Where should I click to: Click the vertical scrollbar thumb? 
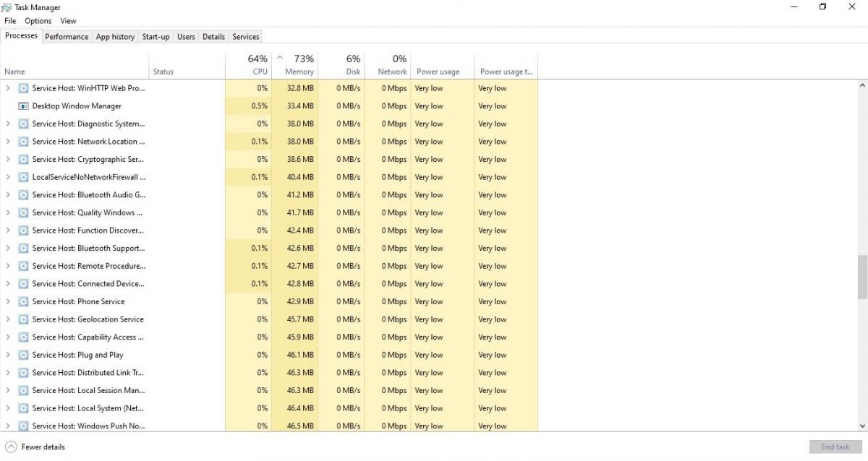[x=862, y=277]
